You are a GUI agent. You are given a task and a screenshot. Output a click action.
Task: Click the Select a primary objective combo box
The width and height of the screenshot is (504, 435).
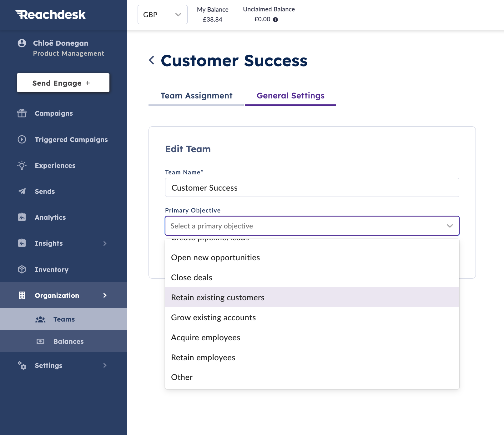312,226
